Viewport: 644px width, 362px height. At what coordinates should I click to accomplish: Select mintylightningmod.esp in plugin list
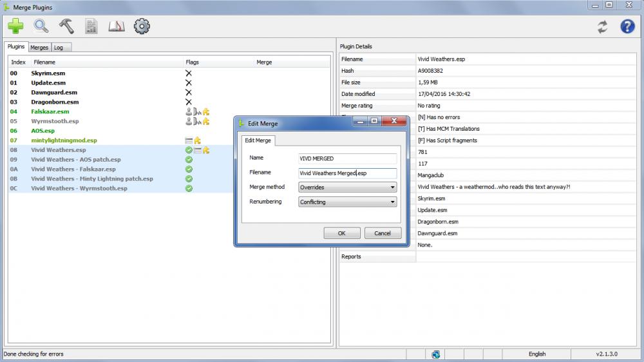(x=64, y=140)
